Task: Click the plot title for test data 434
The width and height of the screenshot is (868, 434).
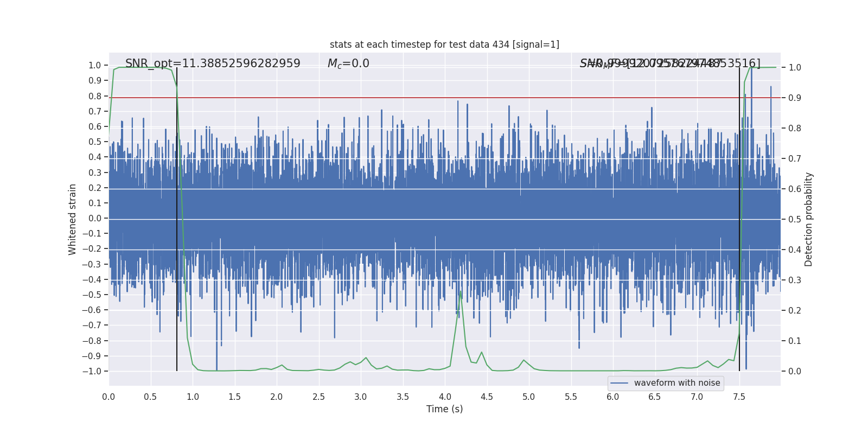Action: click(x=444, y=44)
